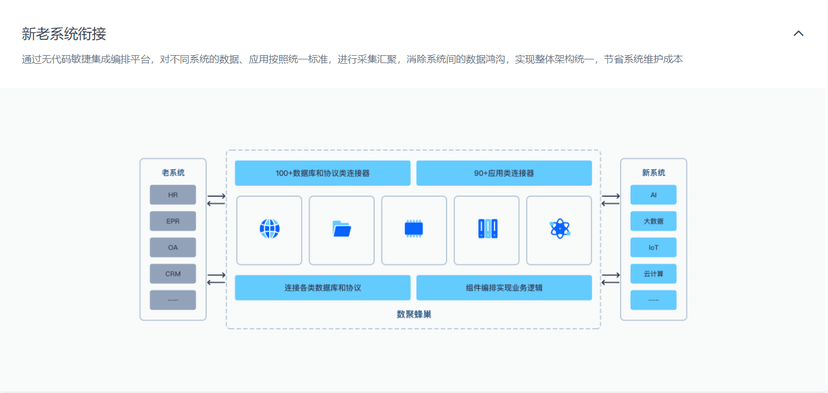Screen dimensions: 828x393
Task: Click the 新系统 panel title
Action: coord(654,173)
